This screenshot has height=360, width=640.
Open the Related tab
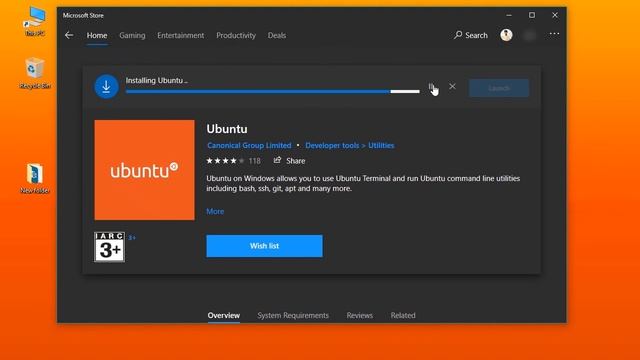(403, 316)
